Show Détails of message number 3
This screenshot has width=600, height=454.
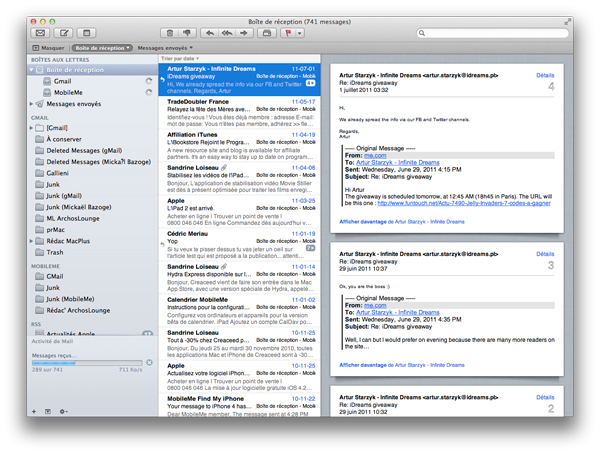tap(545, 254)
